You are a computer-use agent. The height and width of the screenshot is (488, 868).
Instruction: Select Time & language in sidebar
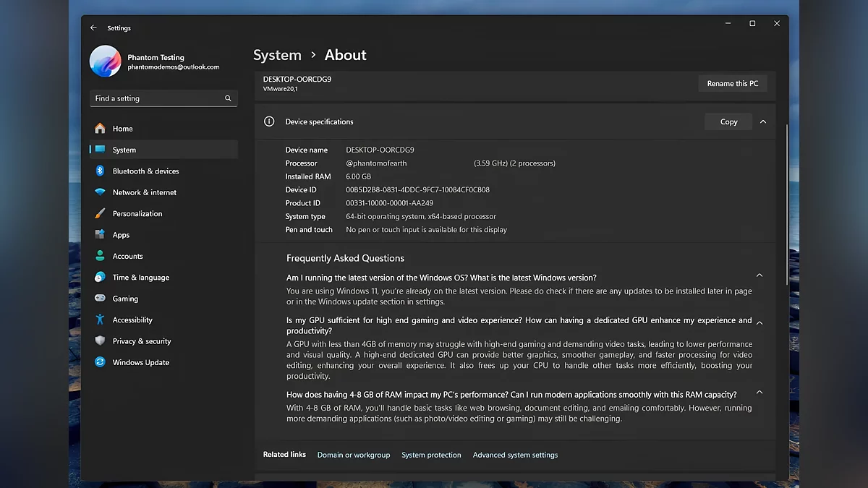pos(140,278)
